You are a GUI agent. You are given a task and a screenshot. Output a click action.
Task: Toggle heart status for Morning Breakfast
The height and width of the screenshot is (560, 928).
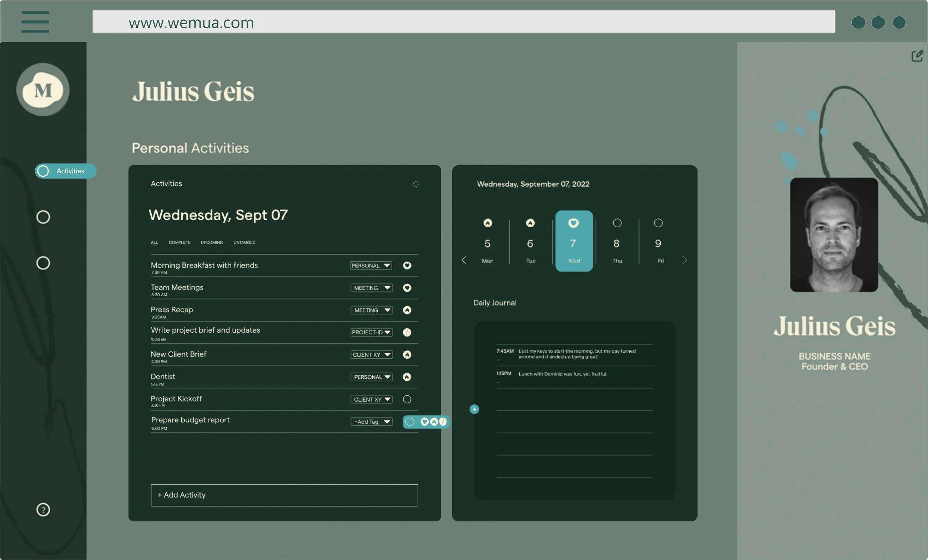(x=407, y=266)
